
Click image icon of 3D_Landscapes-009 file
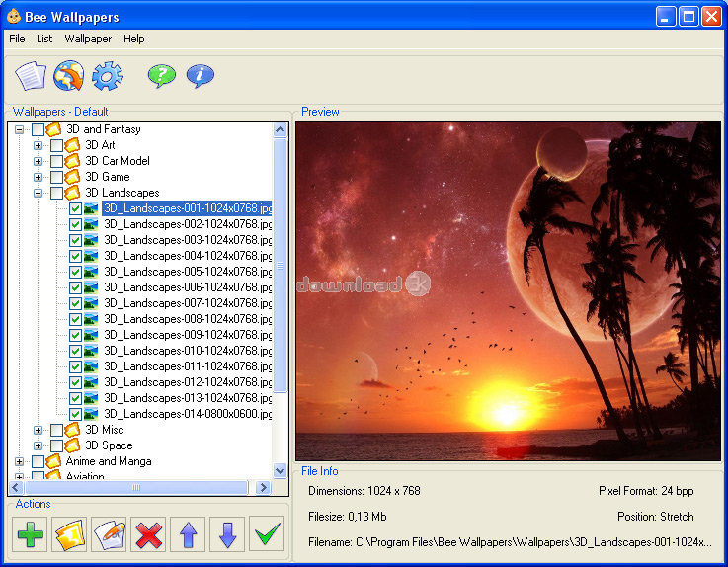(91, 335)
